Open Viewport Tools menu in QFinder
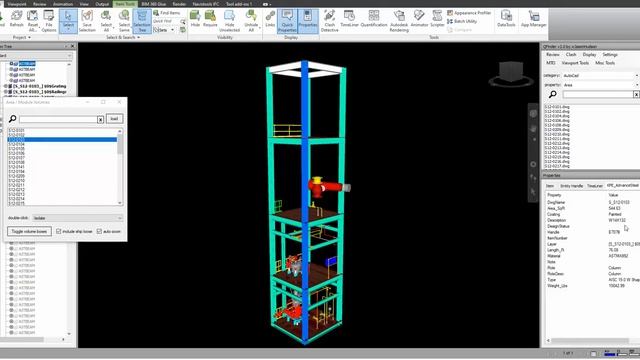The width and height of the screenshot is (640, 360). [575, 63]
